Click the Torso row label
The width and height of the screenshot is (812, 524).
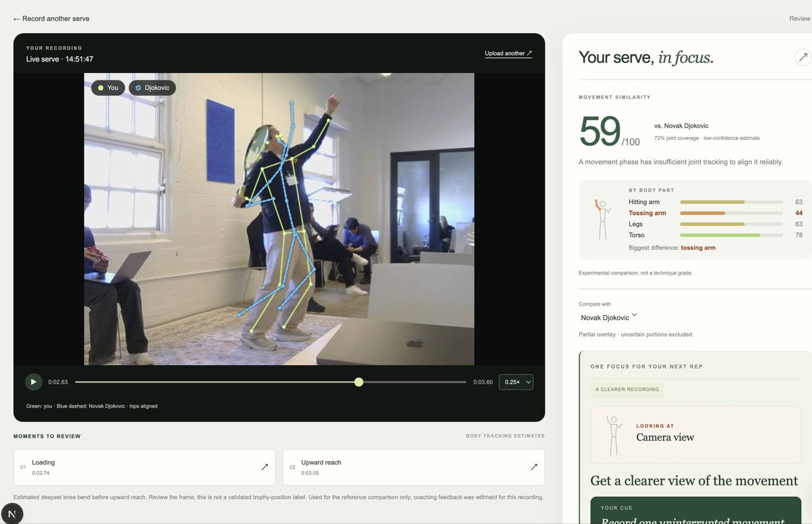tap(637, 235)
